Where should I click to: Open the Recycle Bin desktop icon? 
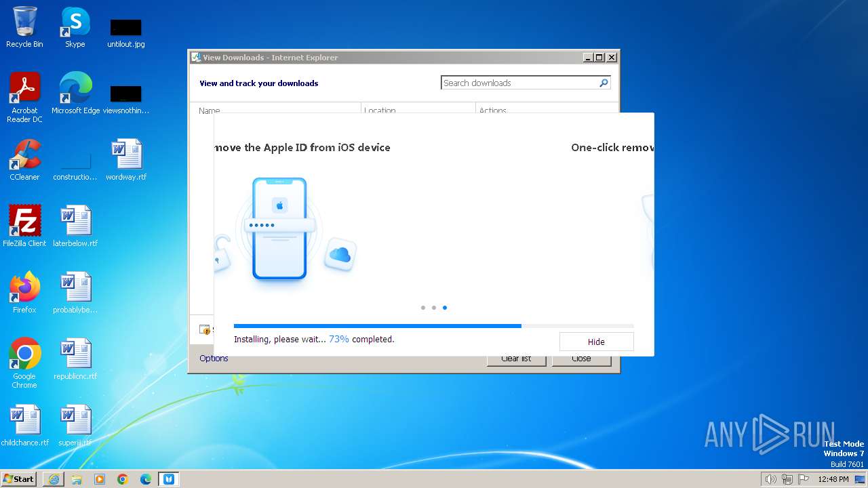[24, 27]
